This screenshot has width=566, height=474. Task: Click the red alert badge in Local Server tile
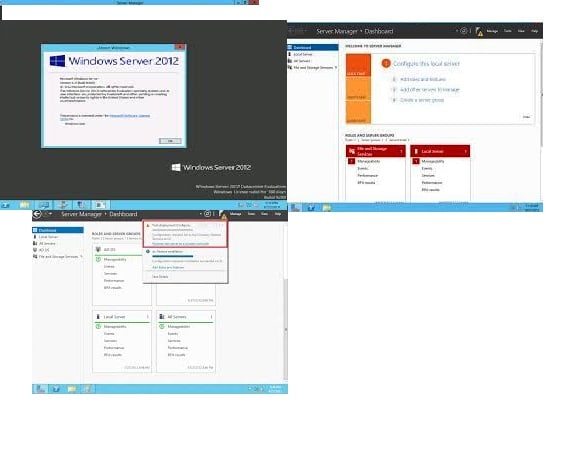click(x=416, y=161)
